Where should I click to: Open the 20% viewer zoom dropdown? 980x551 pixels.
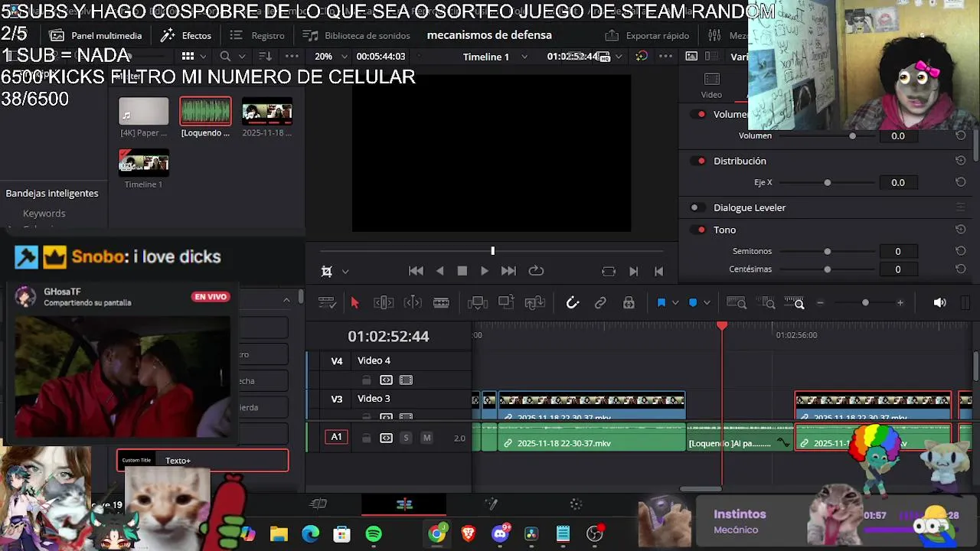point(331,56)
